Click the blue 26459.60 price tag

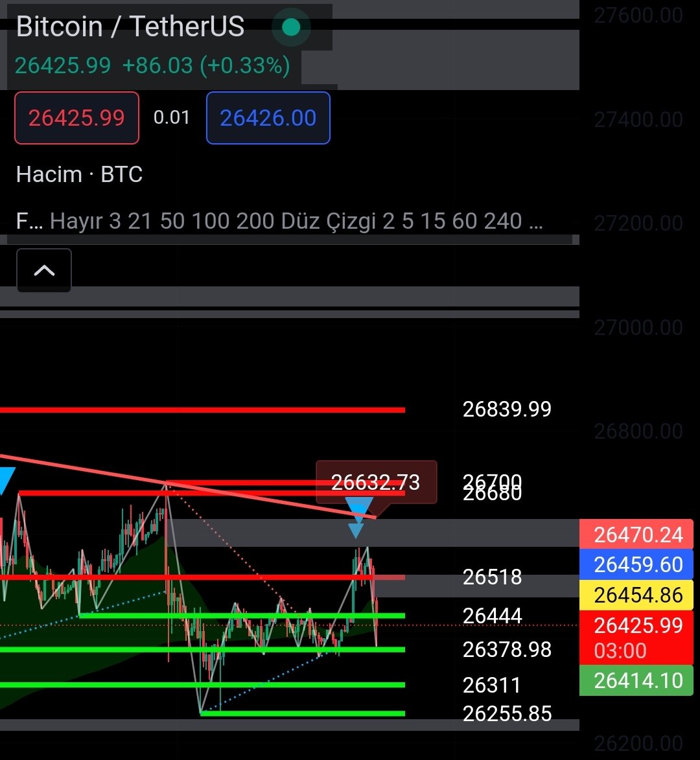(x=636, y=565)
